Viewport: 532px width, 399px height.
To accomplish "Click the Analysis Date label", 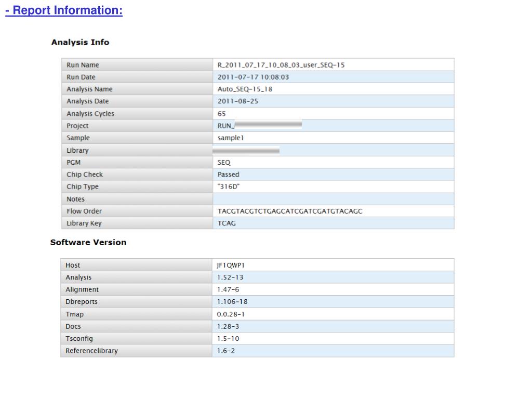I will (87, 101).
